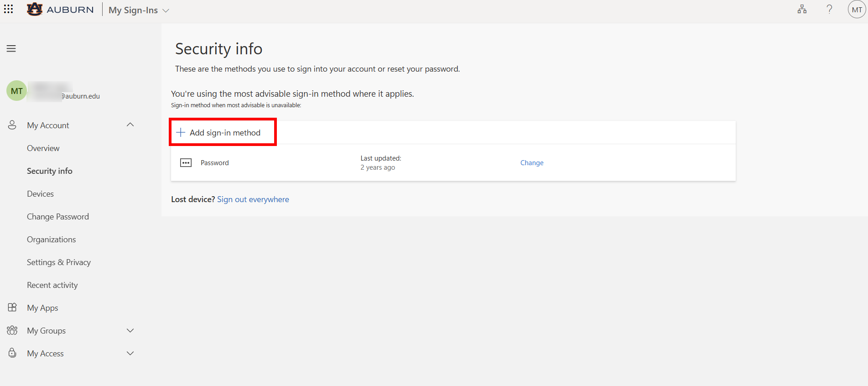Open Organizations page
The width and height of the screenshot is (868, 386).
[x=52, y=240]
